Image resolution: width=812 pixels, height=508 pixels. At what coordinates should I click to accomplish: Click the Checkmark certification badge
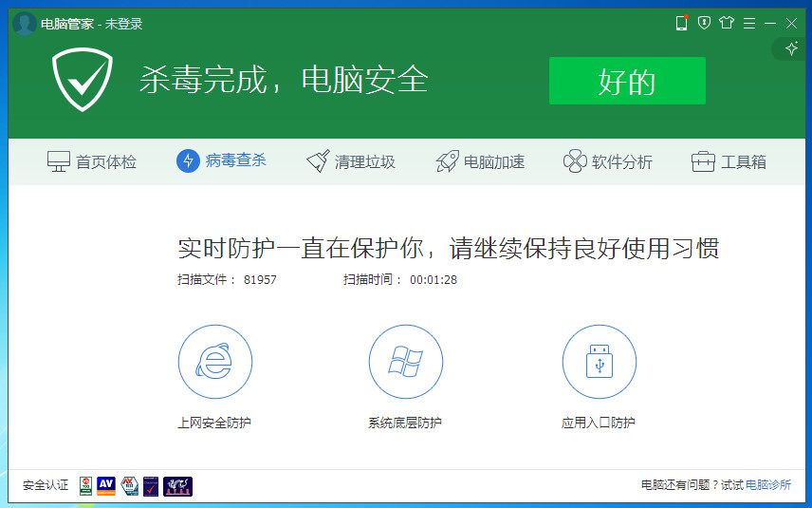[x=151, y=486]
